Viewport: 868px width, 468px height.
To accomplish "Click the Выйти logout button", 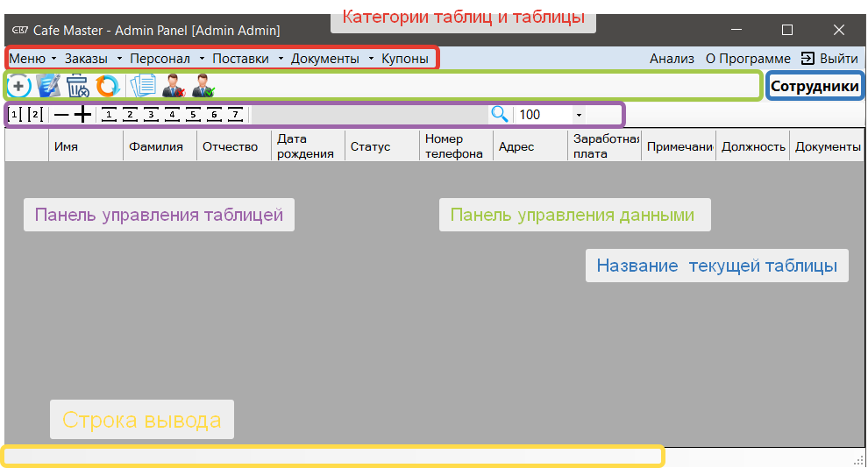I will 829,59.
